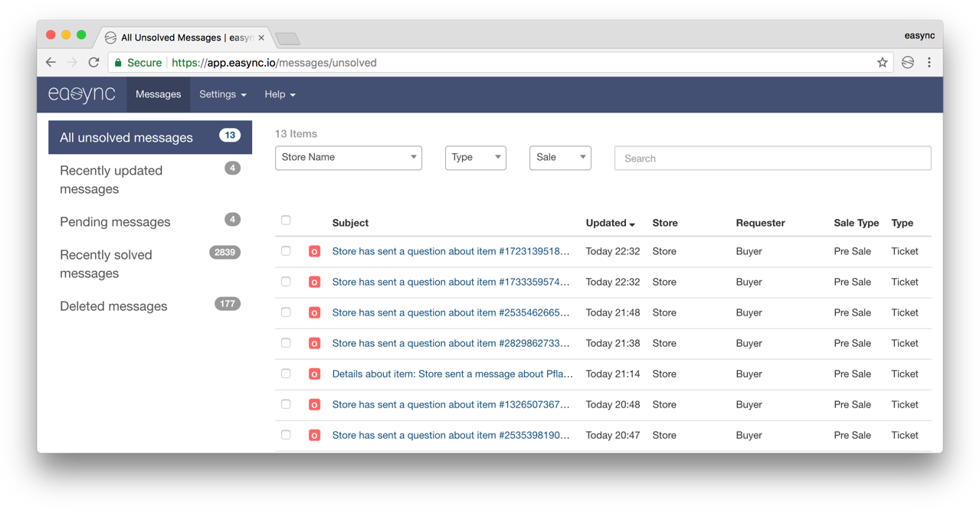The width and height of the screenshot is (980, 510).
Task: Click red status icon for item #1733359574
Action: tap(314, 282)
